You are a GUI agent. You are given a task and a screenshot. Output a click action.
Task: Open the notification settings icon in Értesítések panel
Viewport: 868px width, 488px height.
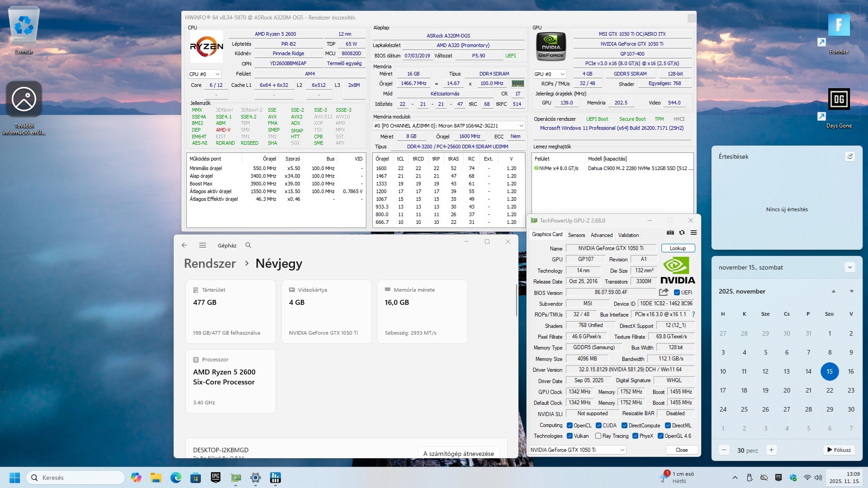pos(850,156)
